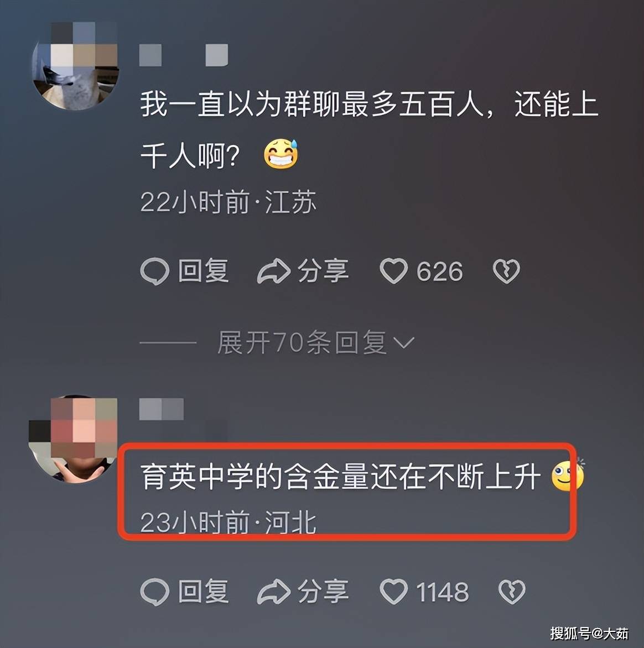Viewport: 644px width, 648px height.
Task: Tap the share arrow icon on the 江苏 comment
Action: coord(273,271)
